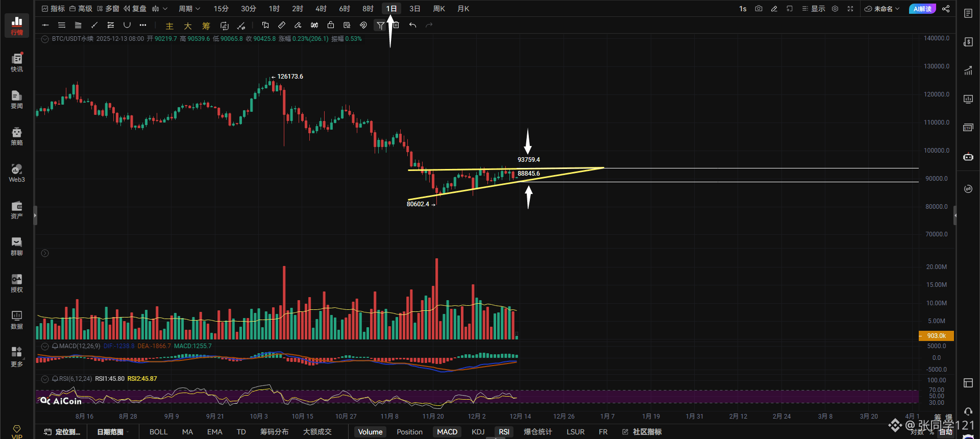Enable the BOLL indicator
The height and width of the screenshot is (439, 980).
(x=158, y=432)
